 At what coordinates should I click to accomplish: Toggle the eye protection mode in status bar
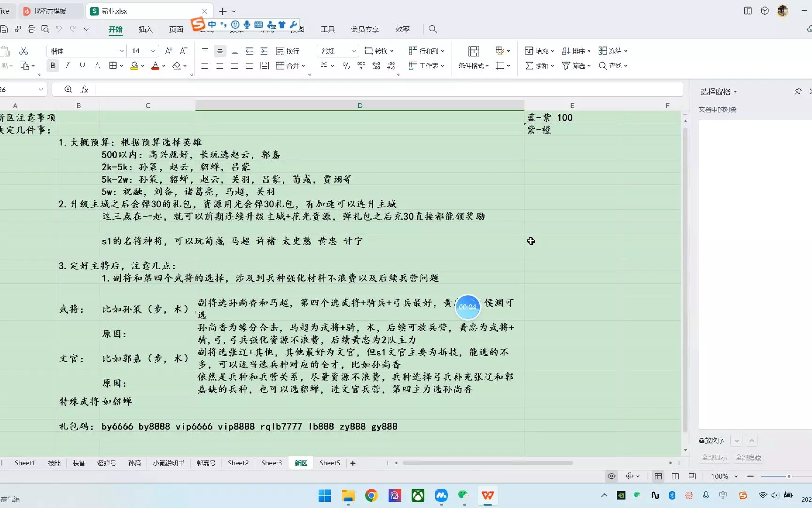tap(611, 476)
